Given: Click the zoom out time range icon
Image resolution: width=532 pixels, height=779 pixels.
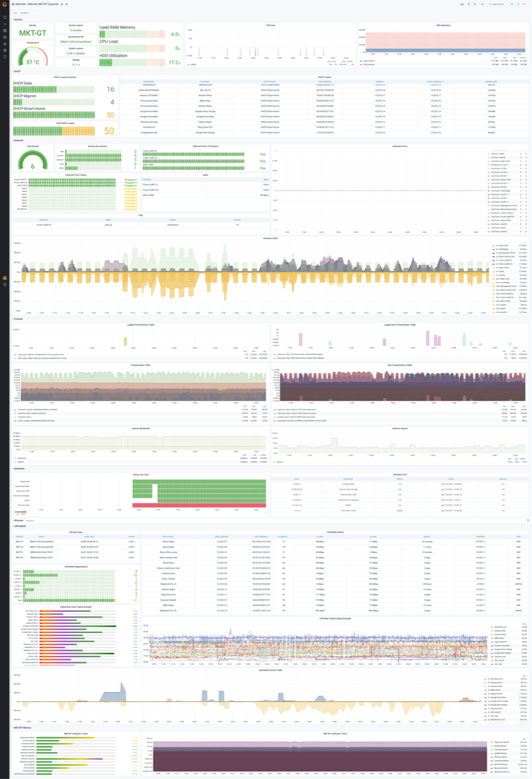Looking at the screenshot, I should pyautogui.click(x=512, y=4).
